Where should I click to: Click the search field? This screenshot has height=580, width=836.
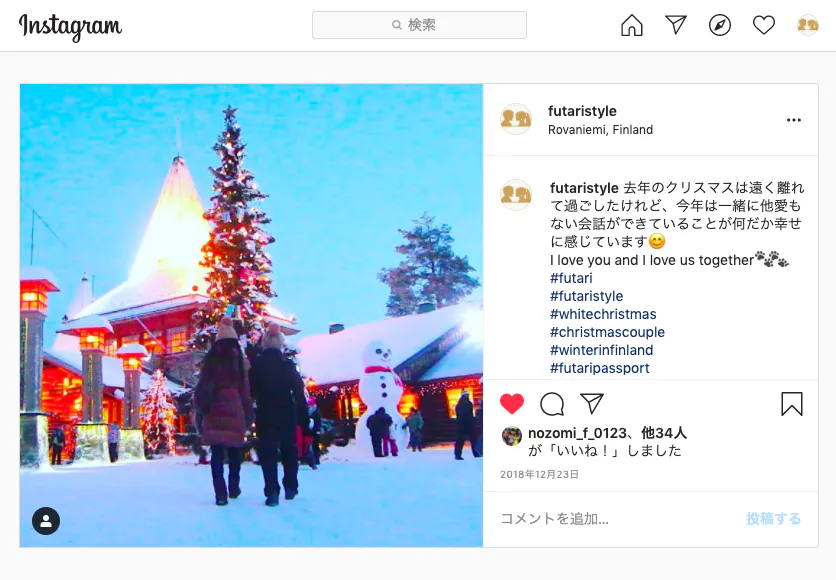click(x=419, y=25)
